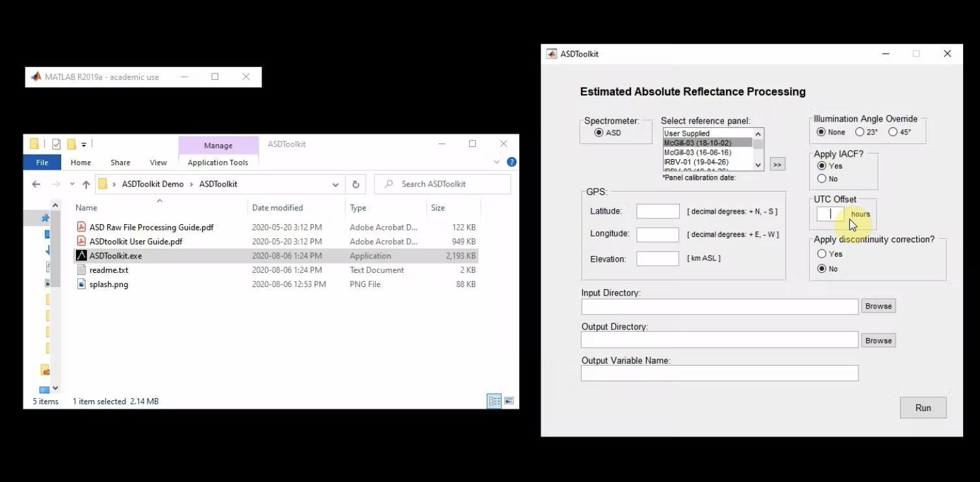Open the Share ribbon tab
The width and height of the screenshot is (980, 482).
coord(120,162)
